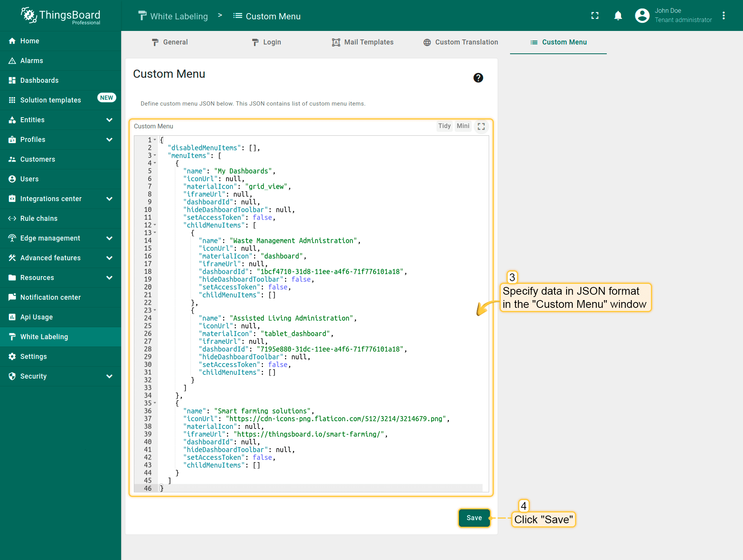Click the White Labeling paint roller icon
This screenshot has height=560, width=743.
pyautogui.click(x=12, y=337)
